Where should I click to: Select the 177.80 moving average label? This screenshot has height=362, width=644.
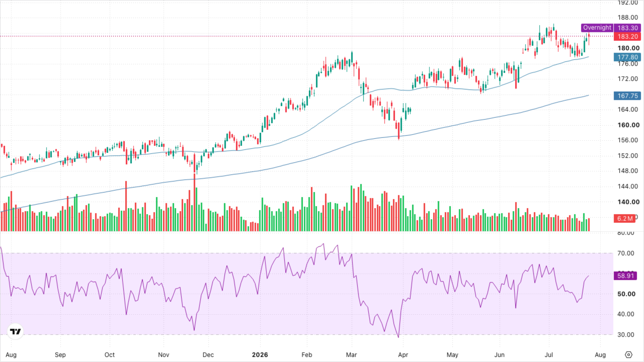tap(628, 57)
